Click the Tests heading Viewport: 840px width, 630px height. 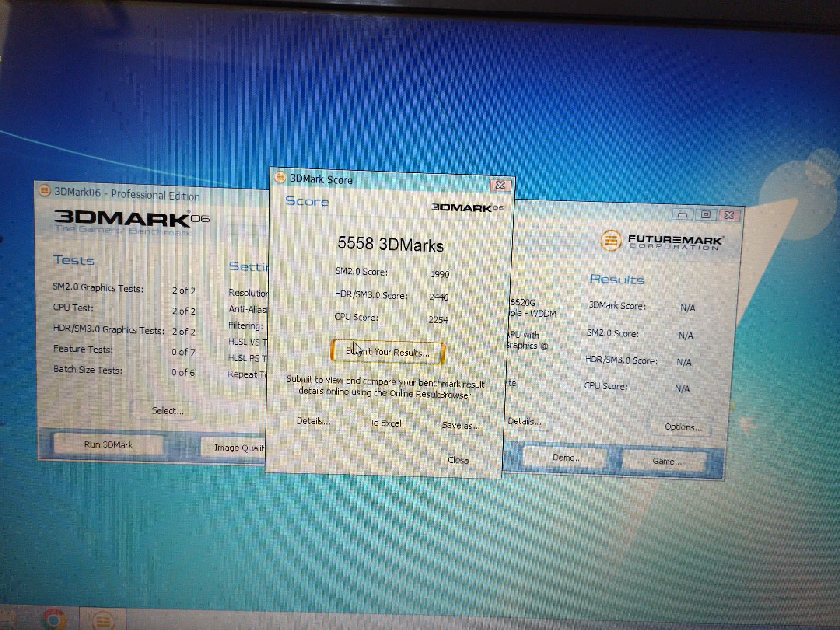tap(73, 260)
